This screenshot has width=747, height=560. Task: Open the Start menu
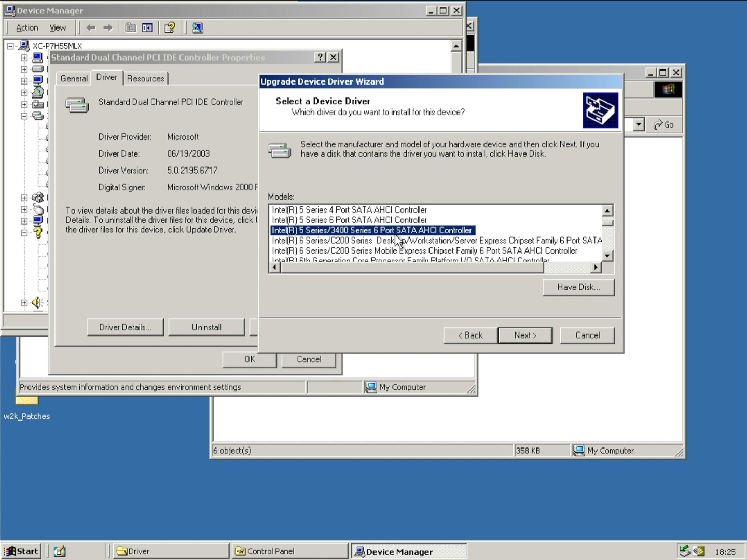(x=21, y=551)
